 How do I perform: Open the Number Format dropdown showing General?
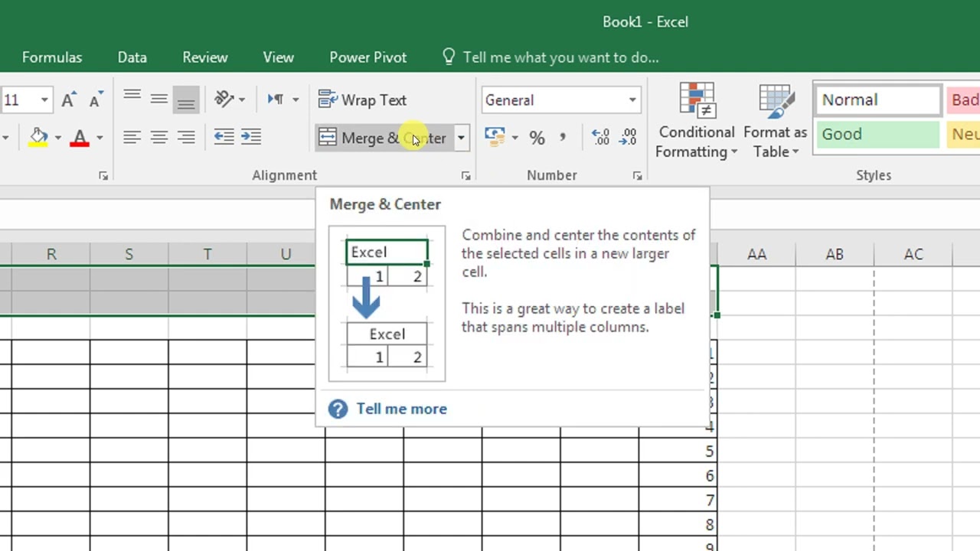(561, 100)
